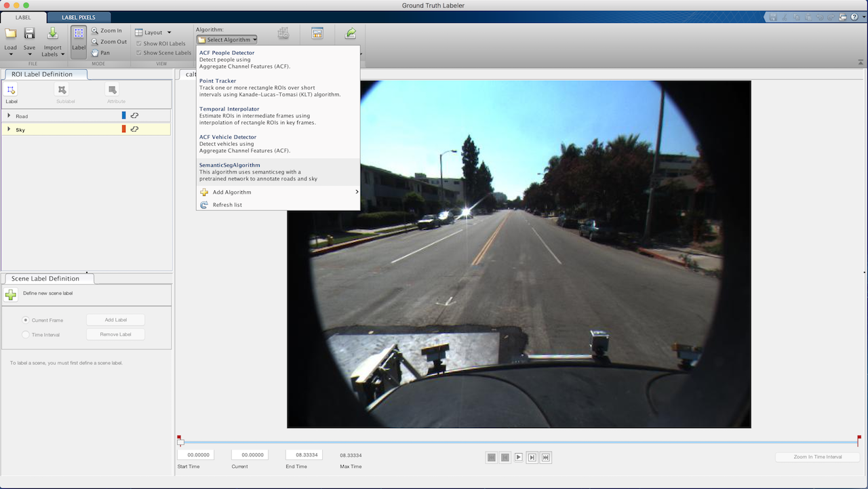868x489 pixels.
Task: Switch to the LABEL ribbon tab
Action: (x=23, y=17)
